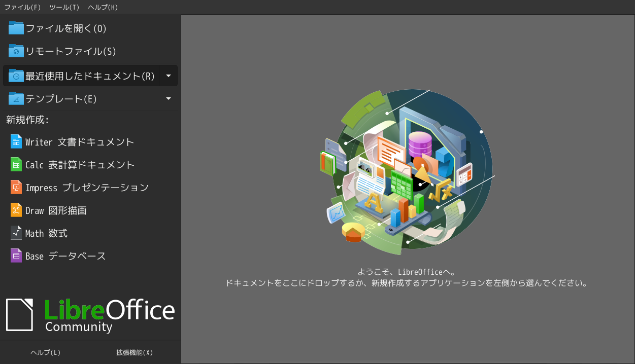
Task: Click the ようこそ、LibreOfficeへ。 text
Action: point(408,272)
